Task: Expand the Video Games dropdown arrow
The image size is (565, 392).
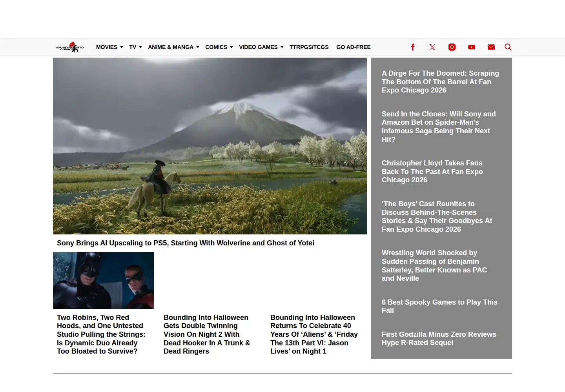Action: pos(282,47)
